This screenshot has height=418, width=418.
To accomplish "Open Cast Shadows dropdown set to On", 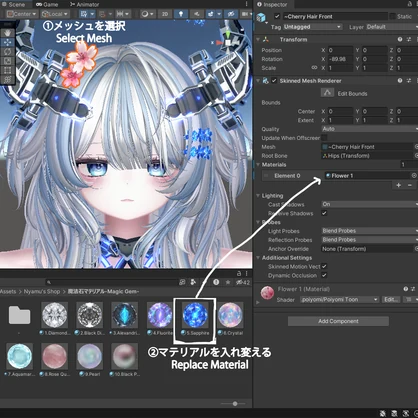I will click(369, 204).
